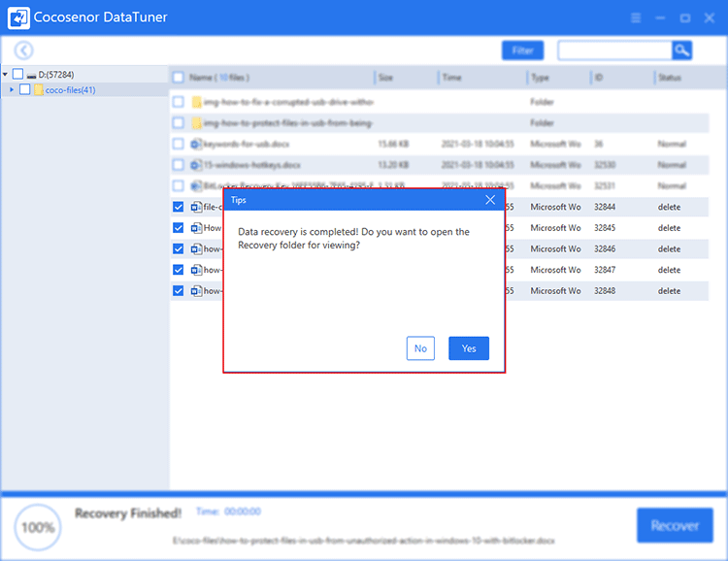The image size is (728, 561).
Task: Uncheck the file with ID 32847
Action: (179, 270)
